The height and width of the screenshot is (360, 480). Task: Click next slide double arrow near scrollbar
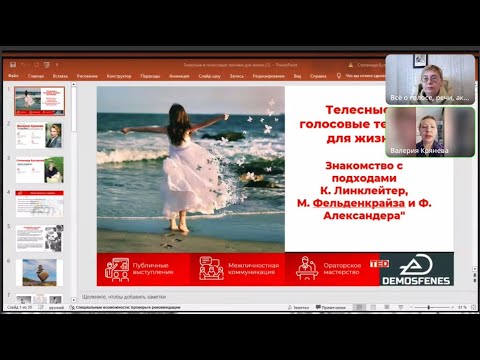tap(475, 281)
